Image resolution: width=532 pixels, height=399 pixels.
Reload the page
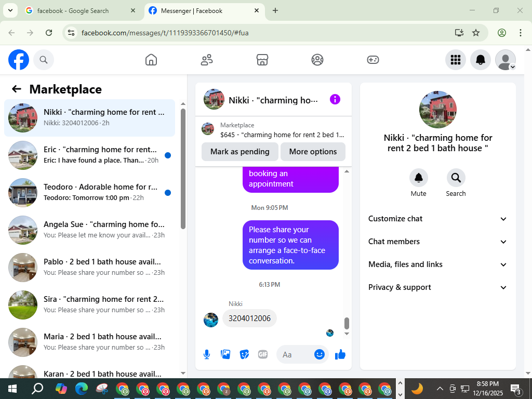[x=49, y=33]
